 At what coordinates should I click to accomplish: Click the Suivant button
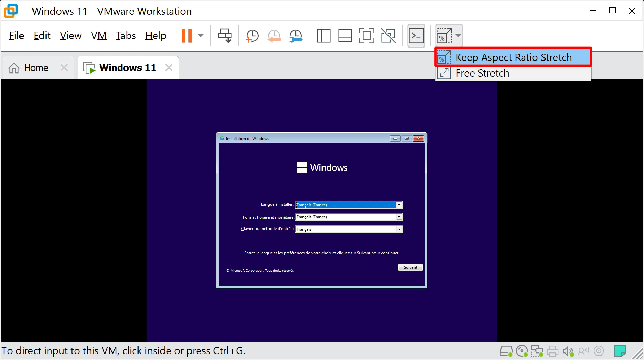(410, 267)
